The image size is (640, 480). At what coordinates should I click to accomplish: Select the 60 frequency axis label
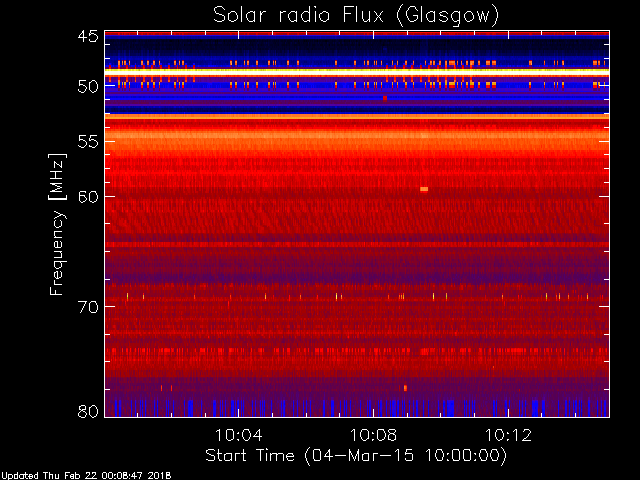(88, 197)
